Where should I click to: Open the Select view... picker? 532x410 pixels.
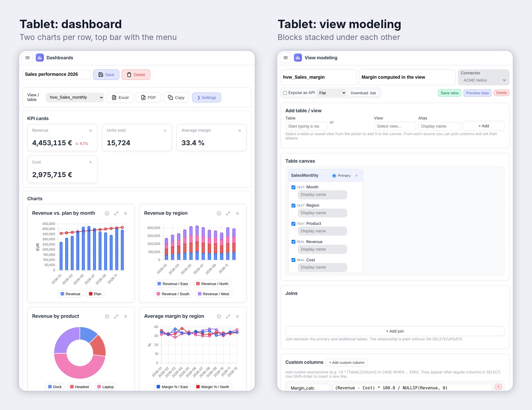(x=395, y=126)
